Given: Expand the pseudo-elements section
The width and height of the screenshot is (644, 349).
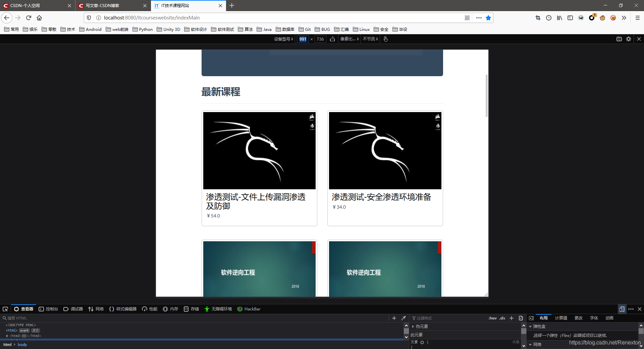Looking at the screenshot, I should [x=413, y=327].
